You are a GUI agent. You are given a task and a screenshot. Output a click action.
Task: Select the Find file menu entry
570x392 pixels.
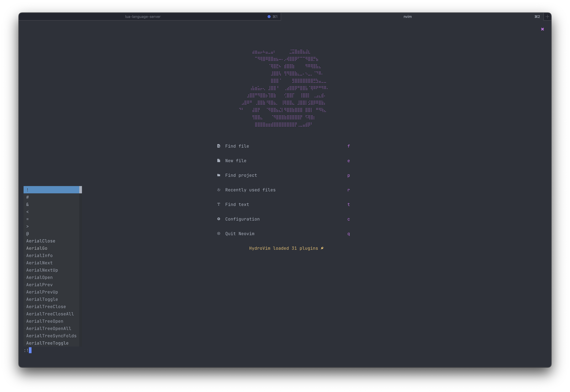[x=237, y=146]
